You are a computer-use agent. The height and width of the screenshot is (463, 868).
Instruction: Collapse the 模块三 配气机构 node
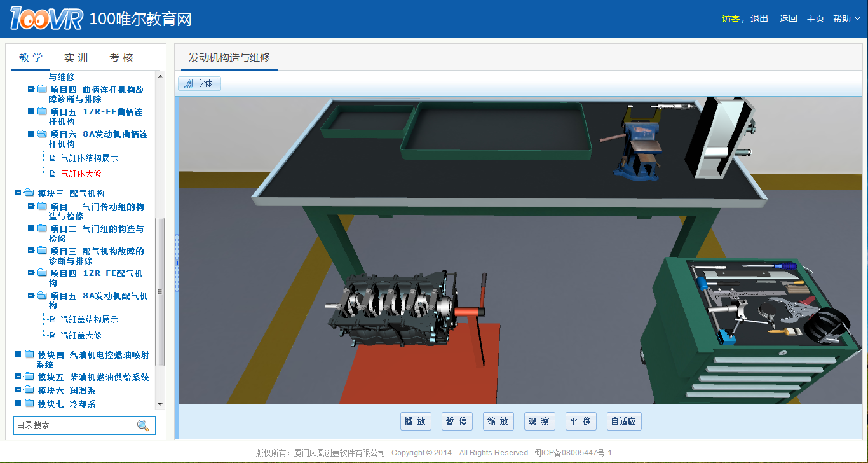coord(18,193)
